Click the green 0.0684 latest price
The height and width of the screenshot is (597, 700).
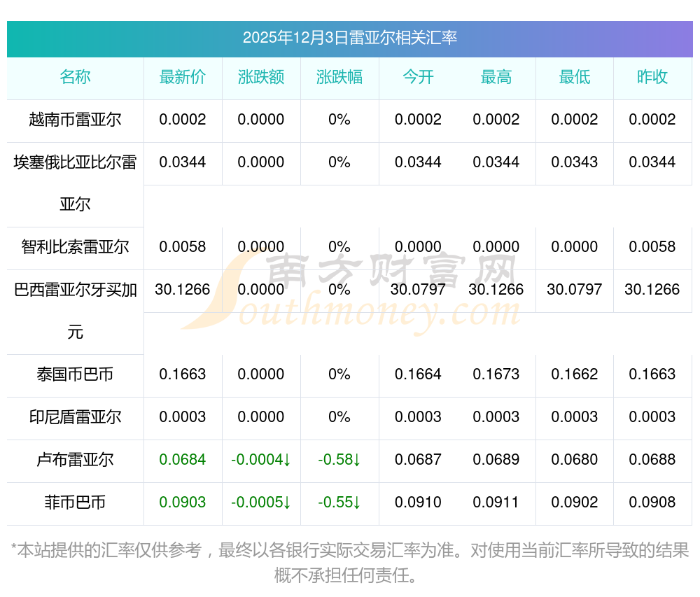(182, 460)
